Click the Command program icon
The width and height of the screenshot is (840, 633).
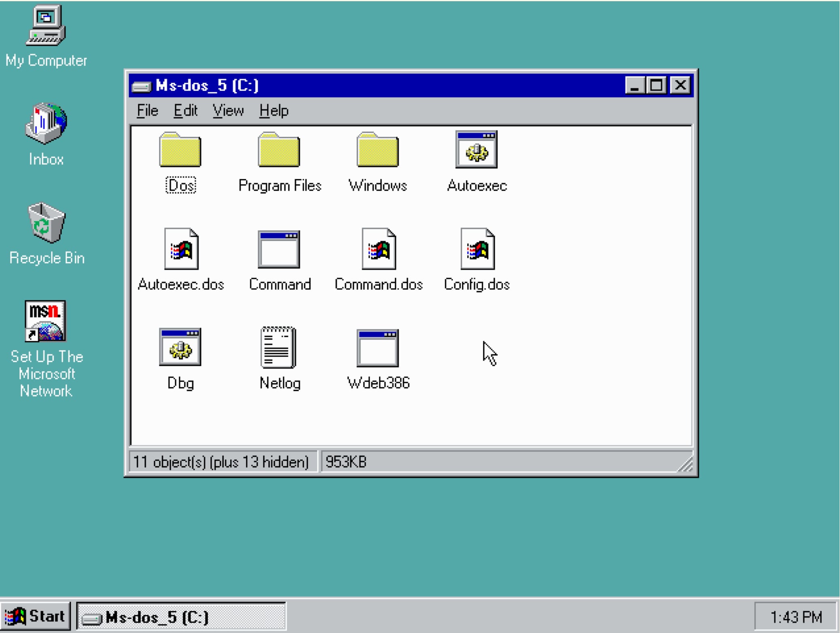click(x=279, y=249)
